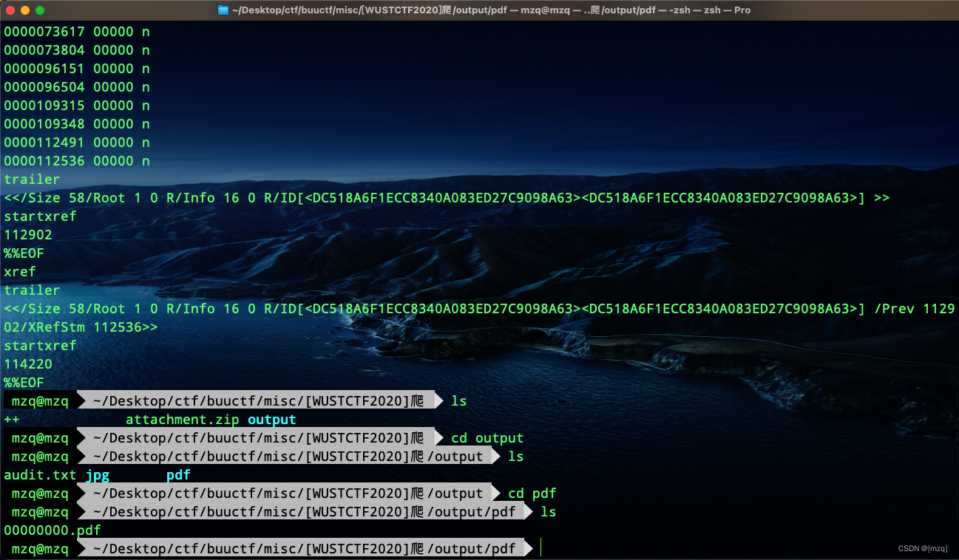Select the 00000000.pdf file name
The height and width of the screenshot is (560, 959).
pos(52,530)
